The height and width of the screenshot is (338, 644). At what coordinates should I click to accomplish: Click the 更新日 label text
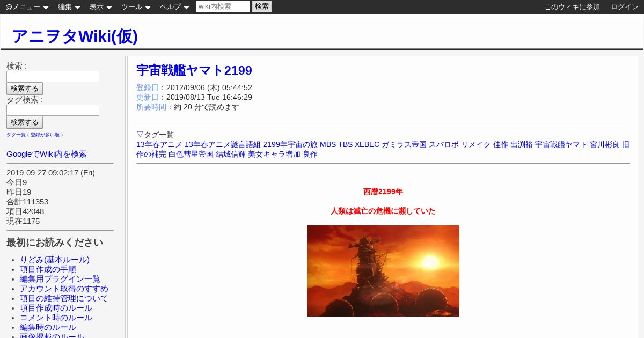point(148,97)
